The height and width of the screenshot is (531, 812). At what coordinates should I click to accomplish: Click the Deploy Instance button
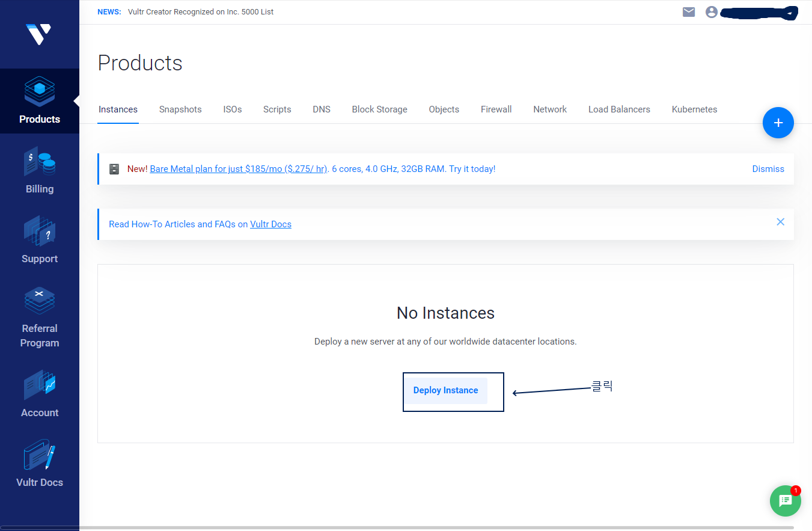[x=446, y=390]
